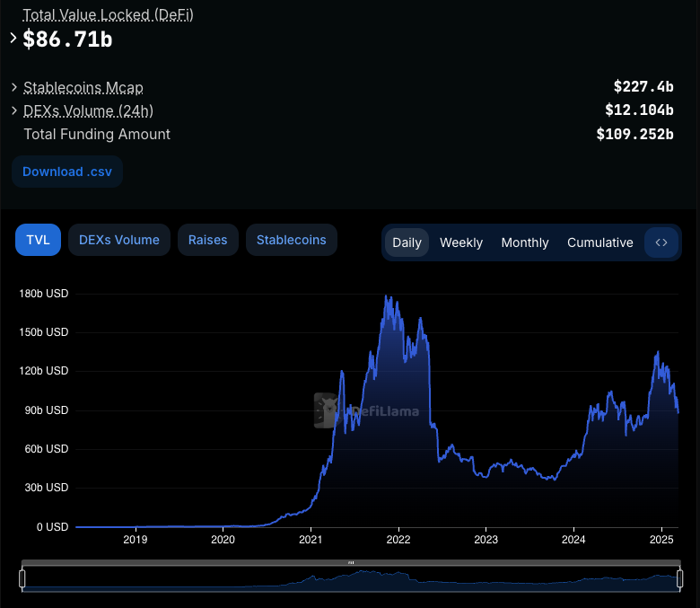Click the left handle of range slider
700x608 pixels.
tap(22, 578)
